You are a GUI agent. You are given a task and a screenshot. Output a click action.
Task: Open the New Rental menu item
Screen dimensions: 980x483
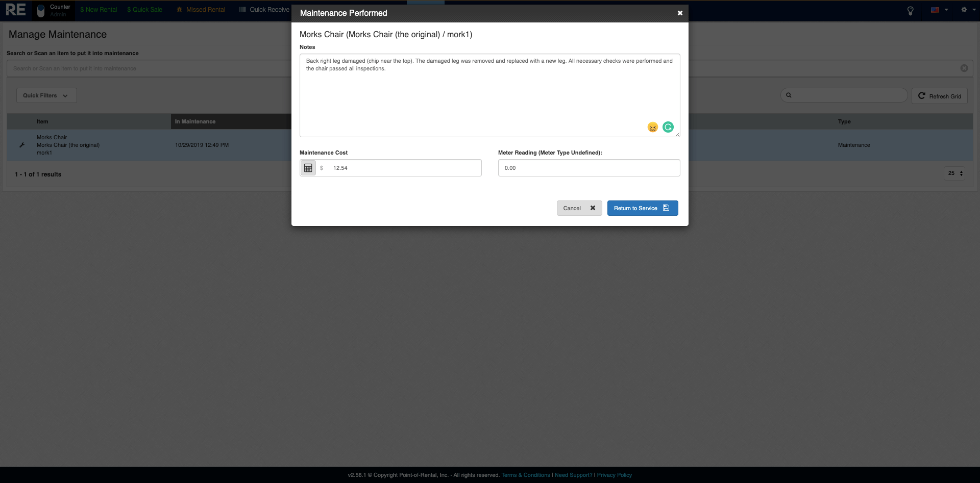[x=99, y=10]
